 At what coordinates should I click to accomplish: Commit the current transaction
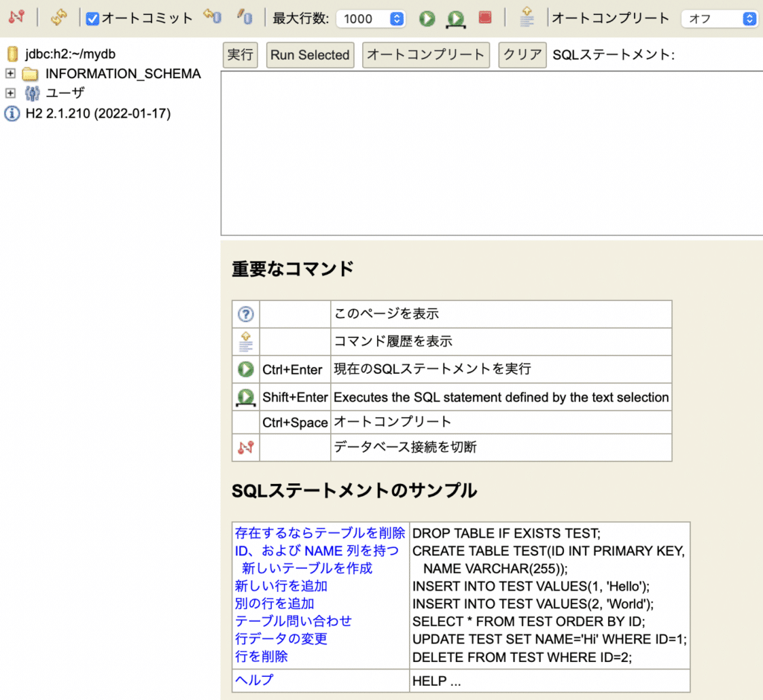pyautogui.click(x=212, y=17)
